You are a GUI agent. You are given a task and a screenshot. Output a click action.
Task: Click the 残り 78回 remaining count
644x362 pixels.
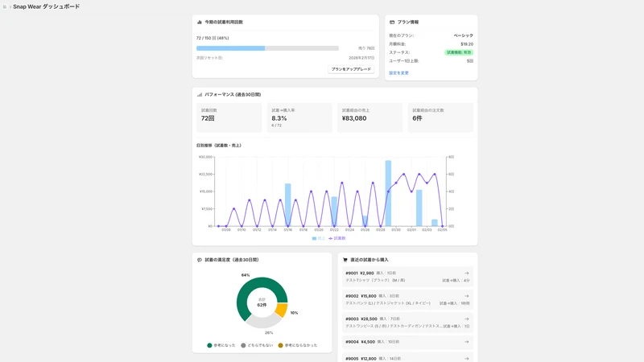[366, 48]
